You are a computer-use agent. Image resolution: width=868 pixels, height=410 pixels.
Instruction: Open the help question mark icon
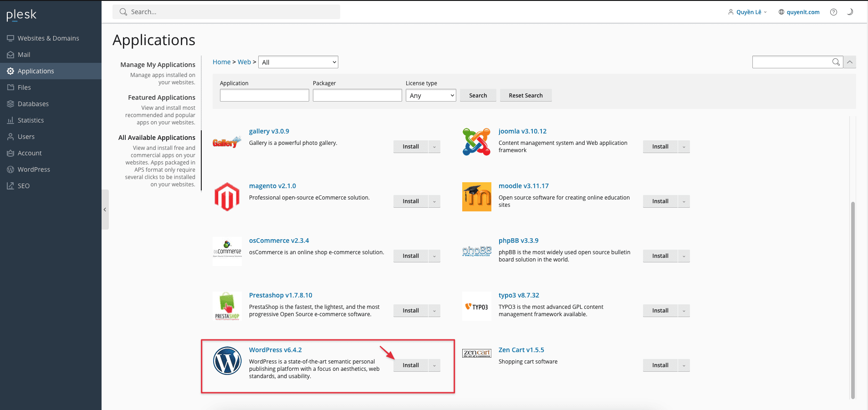coord(833,12)
